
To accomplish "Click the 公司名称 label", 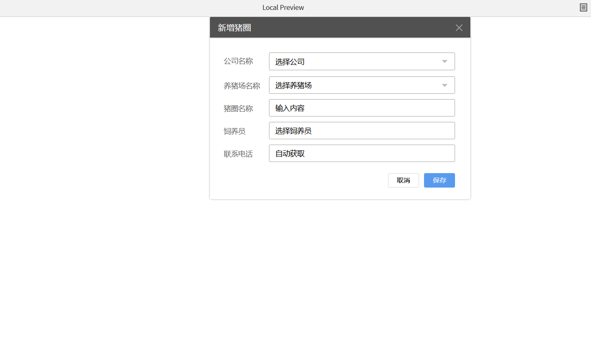I will 238,61.
